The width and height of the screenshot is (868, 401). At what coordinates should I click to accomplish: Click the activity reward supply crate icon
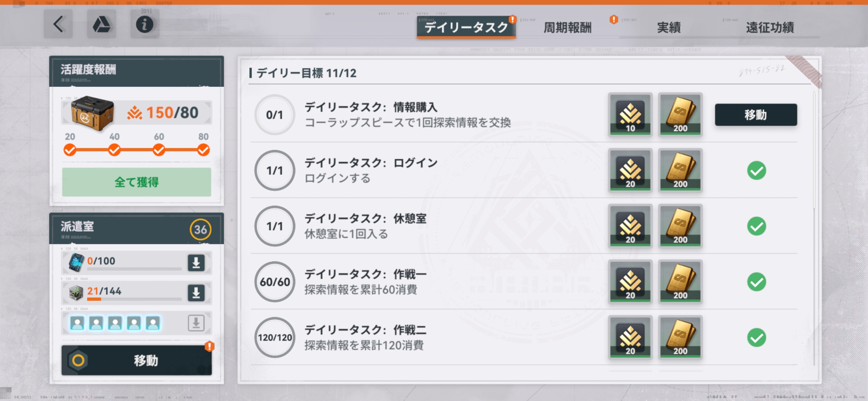92,113
